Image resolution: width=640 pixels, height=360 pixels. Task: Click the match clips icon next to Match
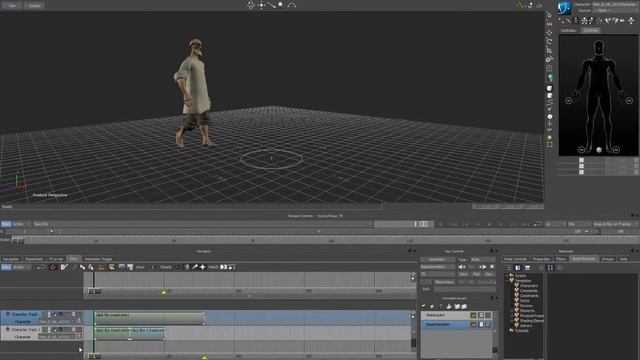pyautogui.click(x=224, y=267)
